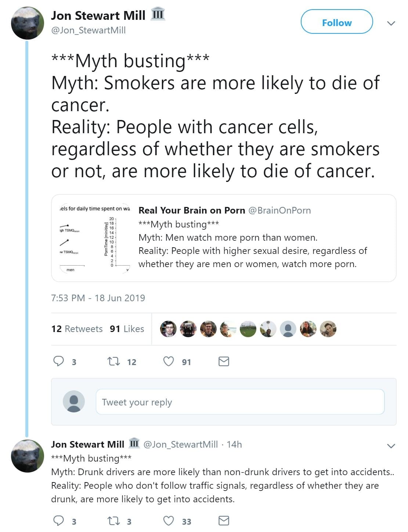Like the drunk drivers reply tweet

pyautogui.click(x=169, y=521)
